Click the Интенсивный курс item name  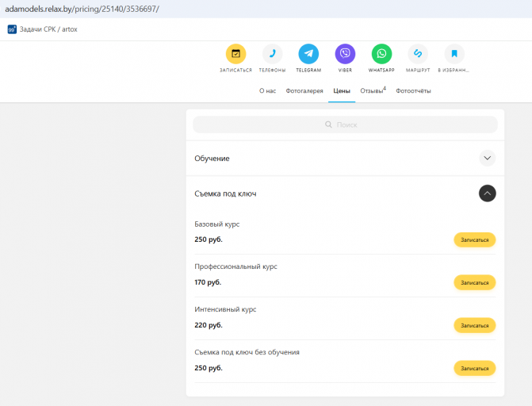point(225,309)
